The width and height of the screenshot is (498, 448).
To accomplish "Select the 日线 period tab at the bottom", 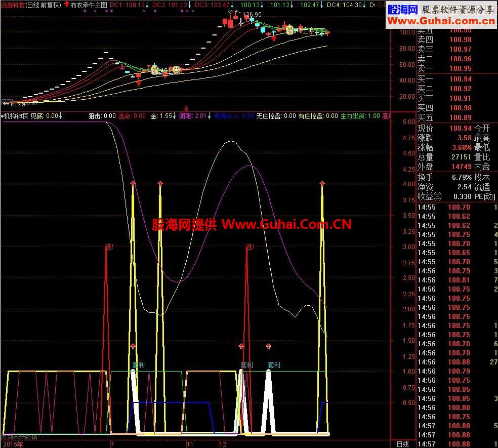I will click(403, 444).
